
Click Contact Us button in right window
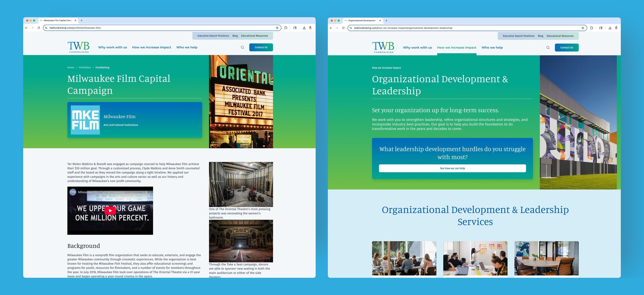tap(567, 48)
